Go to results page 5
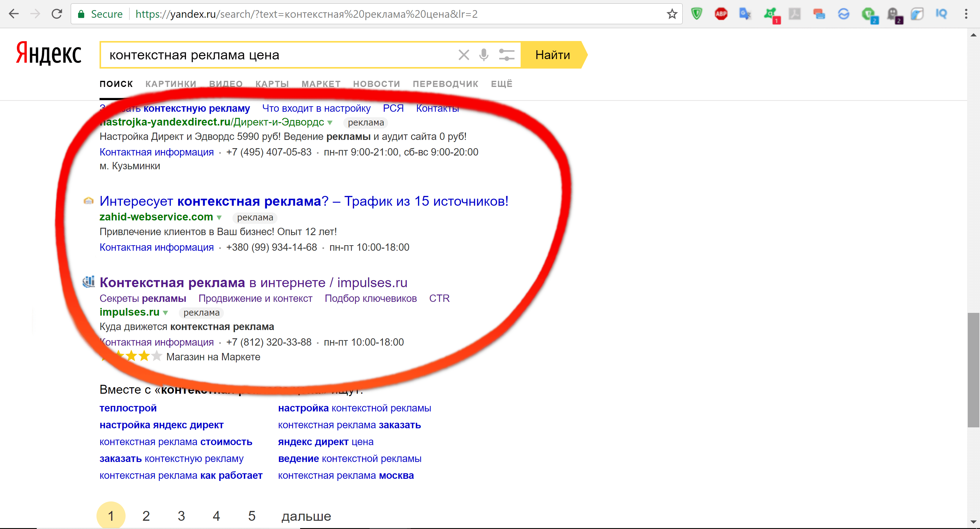 pos(251,516)
